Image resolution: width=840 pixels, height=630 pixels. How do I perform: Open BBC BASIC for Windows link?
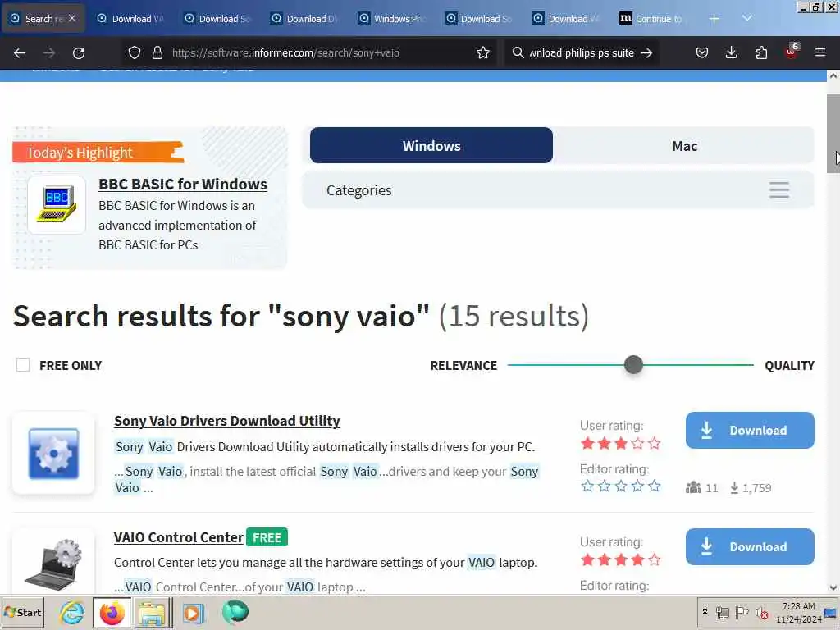point(183,184)
